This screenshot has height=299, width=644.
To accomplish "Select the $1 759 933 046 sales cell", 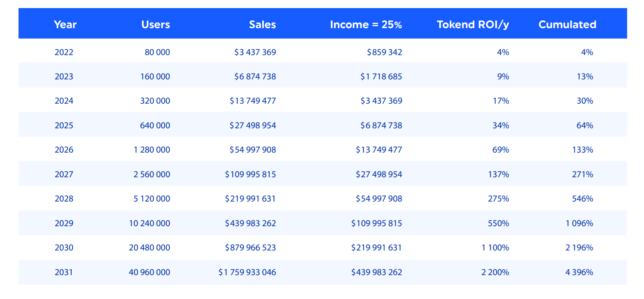I will tap(247, 272).
